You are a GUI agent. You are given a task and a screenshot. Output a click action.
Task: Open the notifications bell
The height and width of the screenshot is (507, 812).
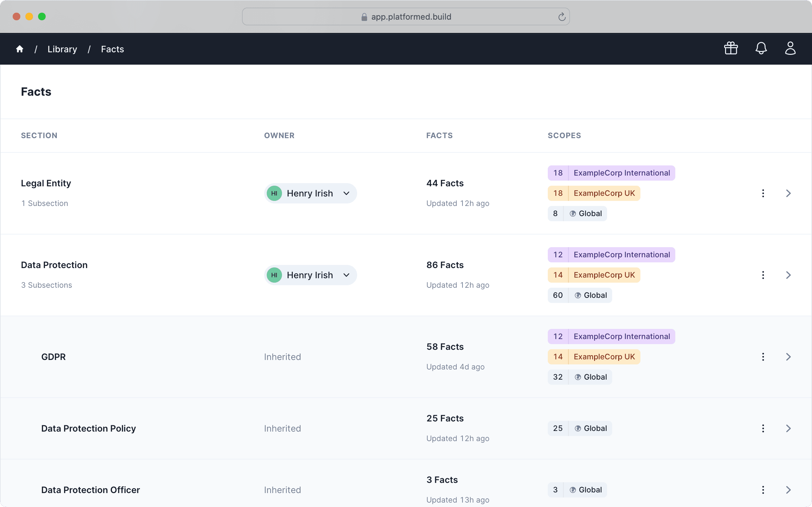pos(761,48)
